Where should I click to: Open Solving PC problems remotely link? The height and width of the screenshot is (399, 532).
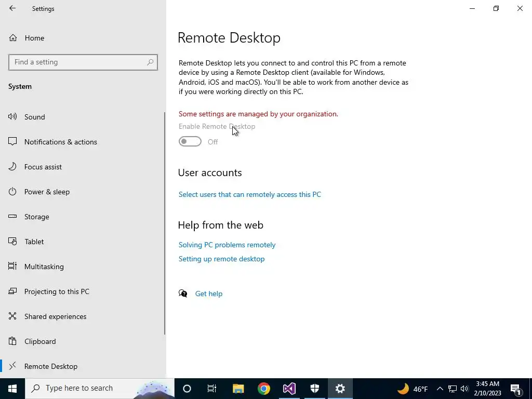pyautogui.click(x=227, y=245)
